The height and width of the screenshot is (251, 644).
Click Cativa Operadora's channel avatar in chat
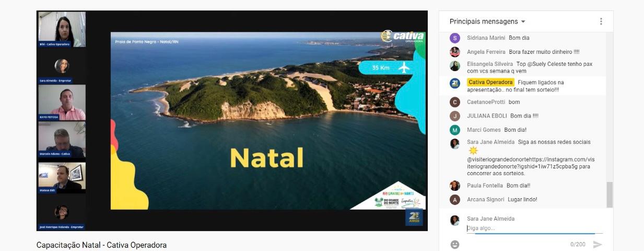point(455,83)
